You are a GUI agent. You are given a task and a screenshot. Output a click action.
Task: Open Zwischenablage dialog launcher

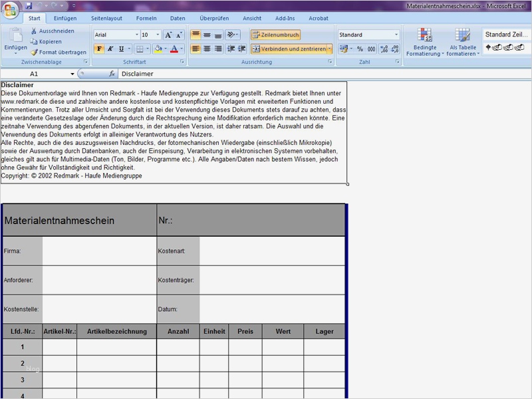pyautogui.click(x=86, y=62)
